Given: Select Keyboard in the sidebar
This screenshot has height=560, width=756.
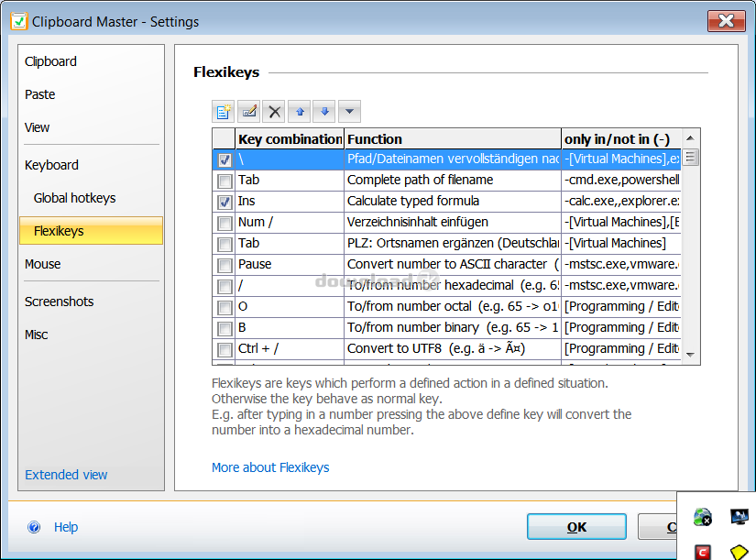Looking at the screenshot, I should [x=51, y=165].
